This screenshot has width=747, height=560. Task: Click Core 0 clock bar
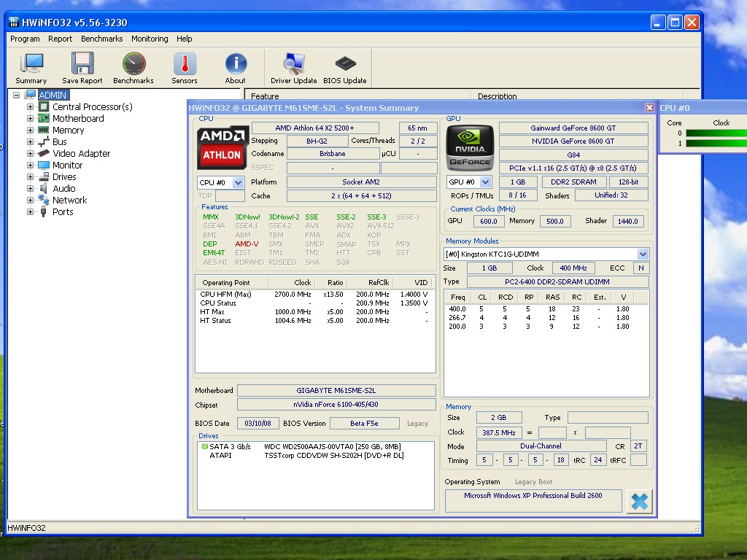coord(716,133)
